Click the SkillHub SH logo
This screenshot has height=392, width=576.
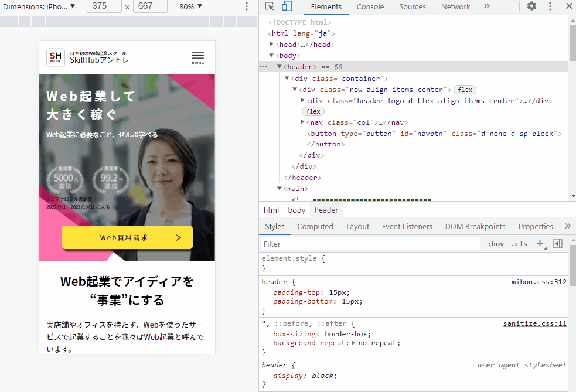(56, 57)
